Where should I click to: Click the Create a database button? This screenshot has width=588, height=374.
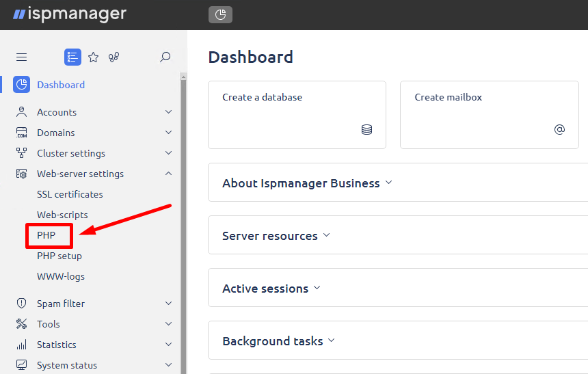pos(297,114)
